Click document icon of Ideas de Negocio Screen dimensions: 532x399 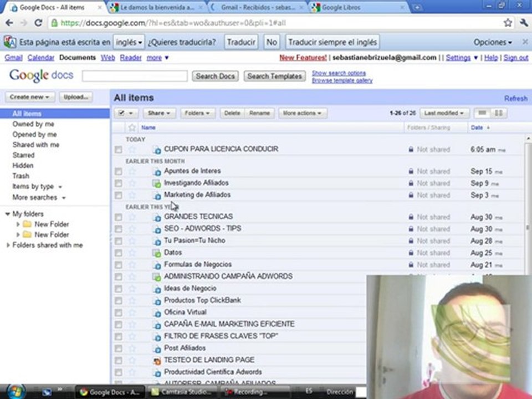[157, 289]
